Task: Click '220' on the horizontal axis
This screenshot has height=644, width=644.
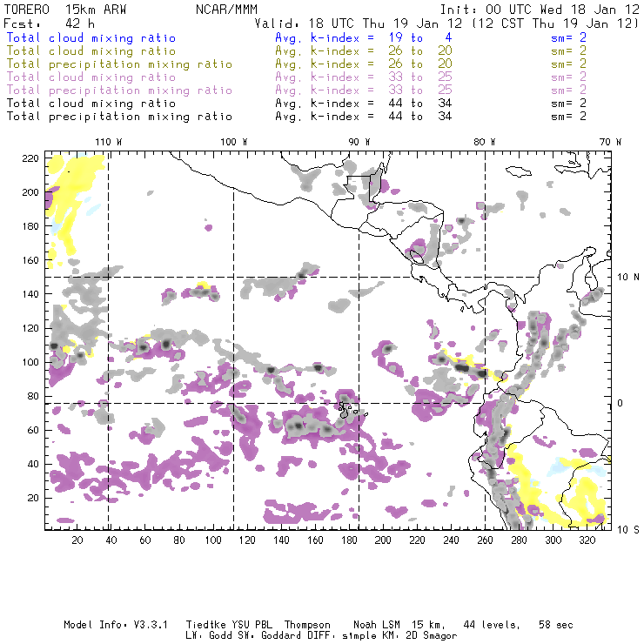Action: (x=417, y=540)
